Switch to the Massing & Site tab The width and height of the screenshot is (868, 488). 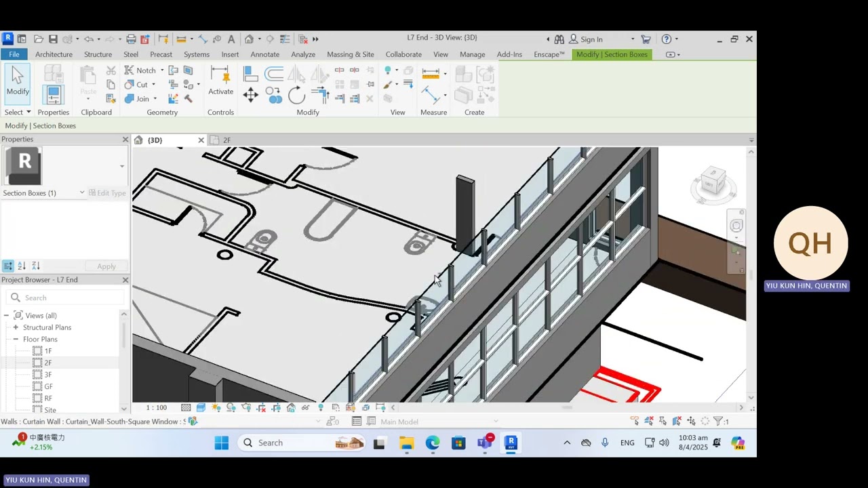coord(350,54)
